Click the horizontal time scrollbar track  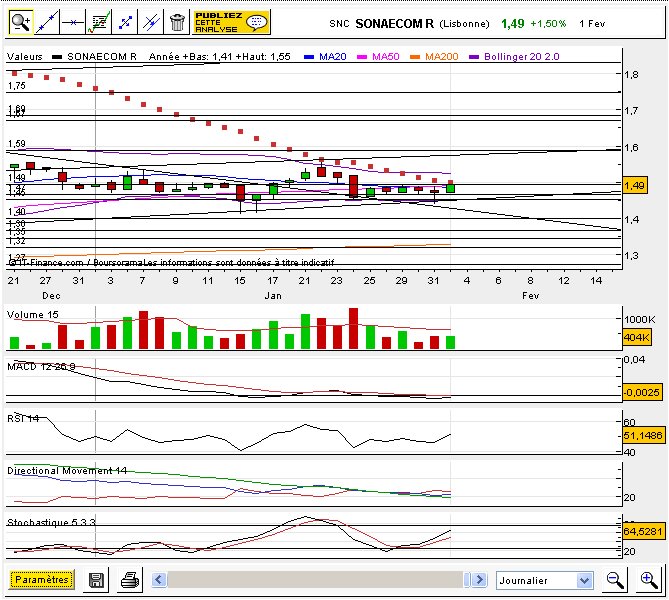pyautogui.click(x=318, y=580)
